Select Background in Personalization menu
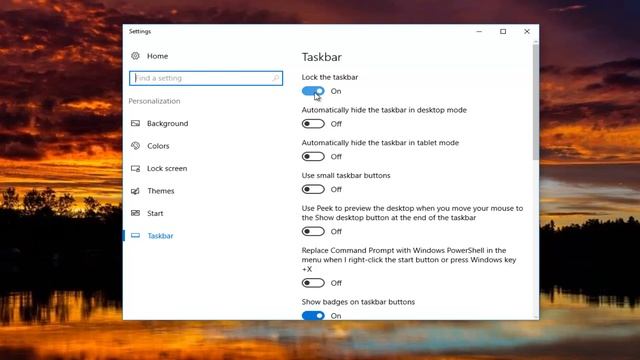This screenshot has height=360, width=640. coord(167,123)
